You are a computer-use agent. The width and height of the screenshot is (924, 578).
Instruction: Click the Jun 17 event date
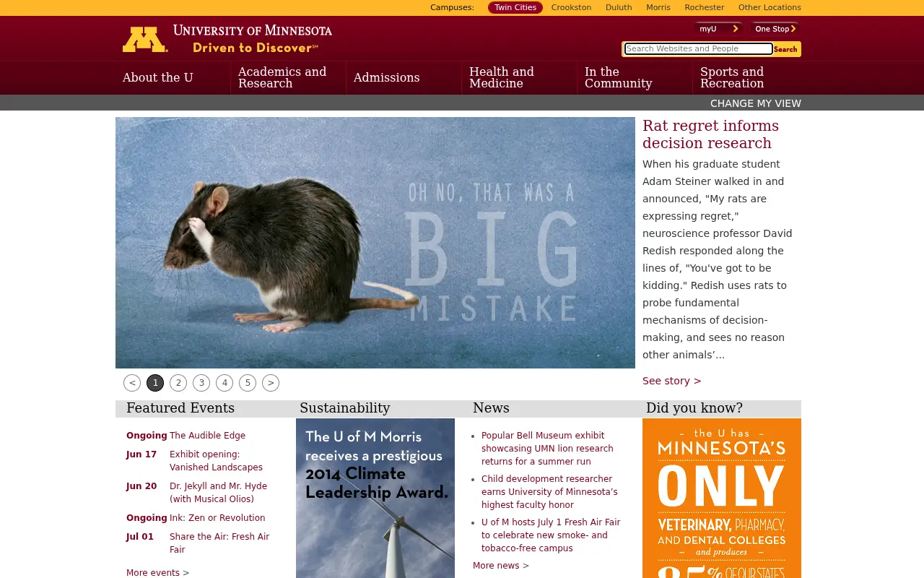point(141,454)
